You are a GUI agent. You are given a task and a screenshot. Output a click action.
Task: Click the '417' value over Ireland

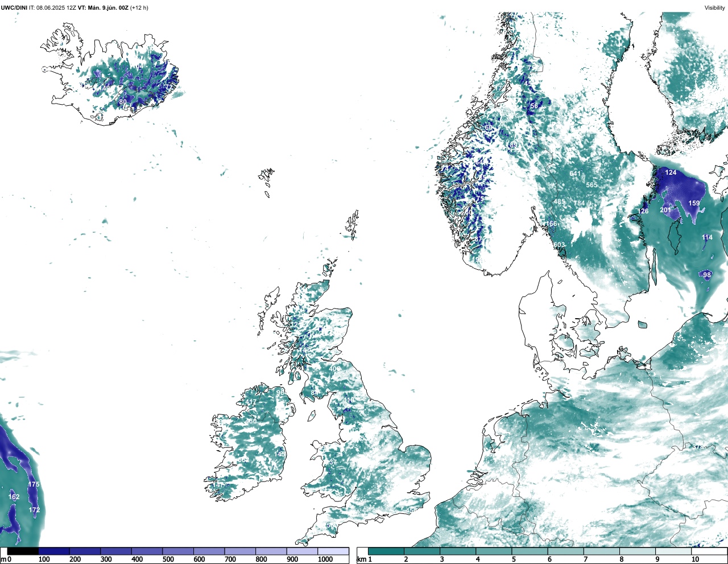tap(251, 402)
